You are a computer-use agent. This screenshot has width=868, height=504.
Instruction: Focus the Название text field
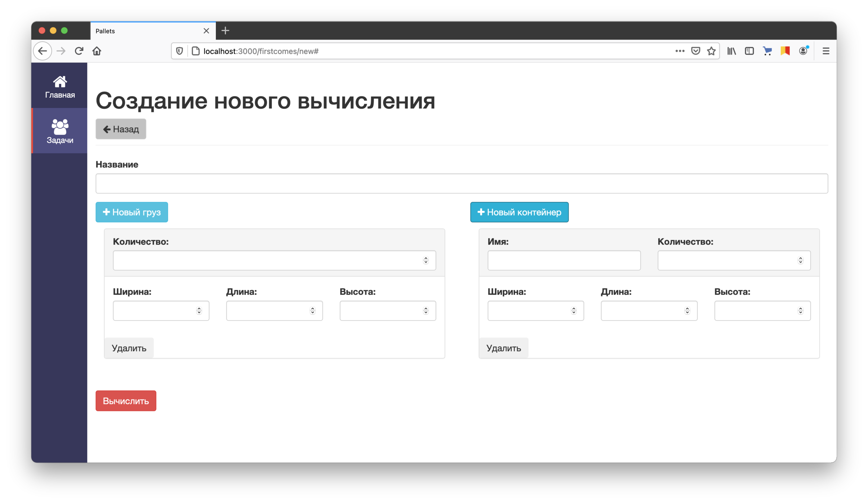461,183
